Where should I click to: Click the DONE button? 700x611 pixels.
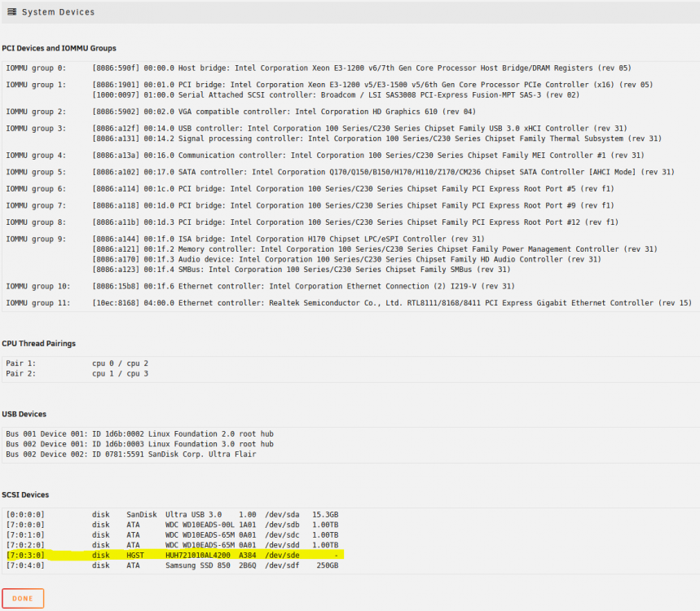tap(23, 599)
